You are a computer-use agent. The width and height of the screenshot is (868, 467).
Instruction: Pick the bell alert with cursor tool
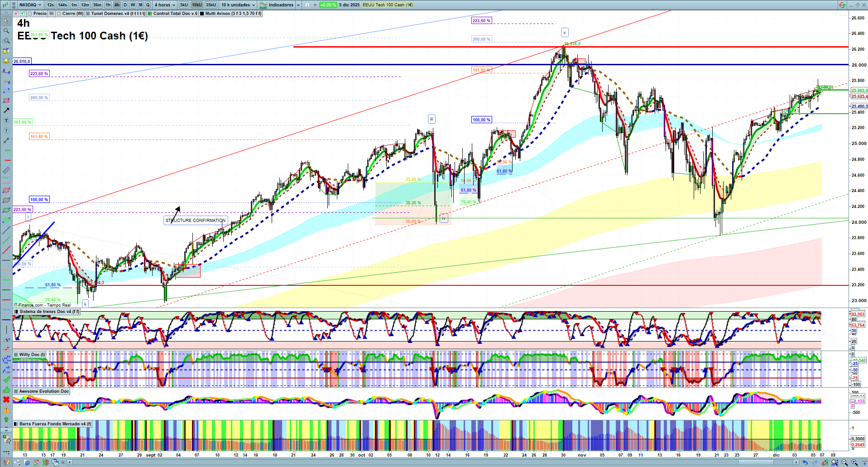(x=6, y=51)
